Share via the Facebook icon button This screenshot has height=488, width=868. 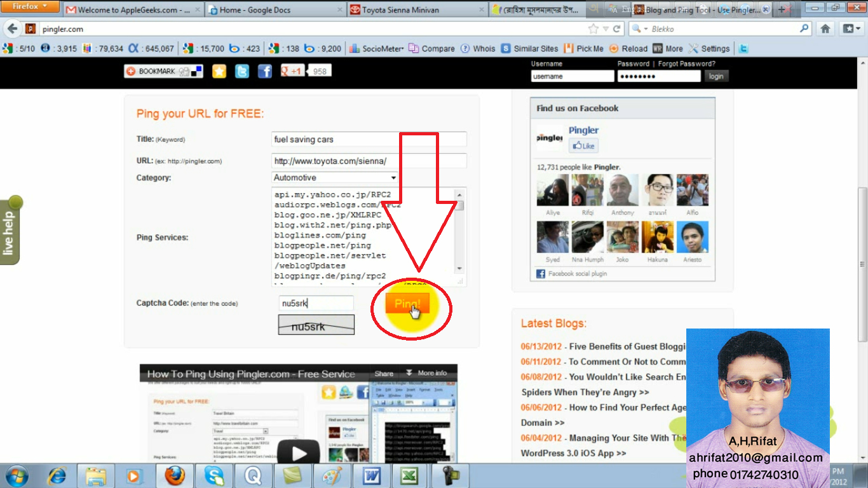(x=265, y=71)
